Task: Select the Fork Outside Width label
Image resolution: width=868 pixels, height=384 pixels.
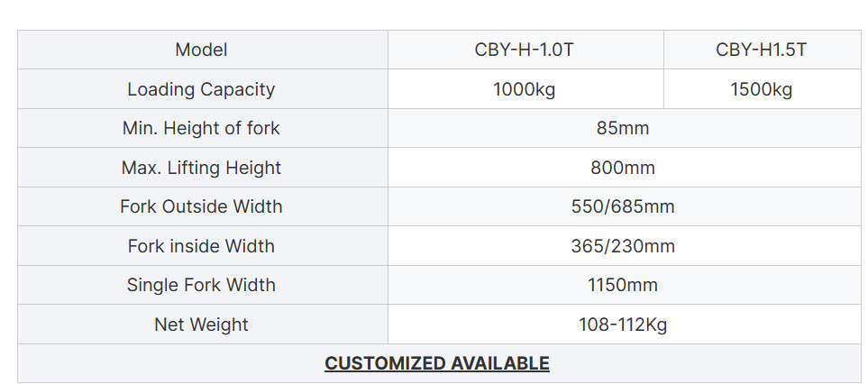Action: coord(203,206)
